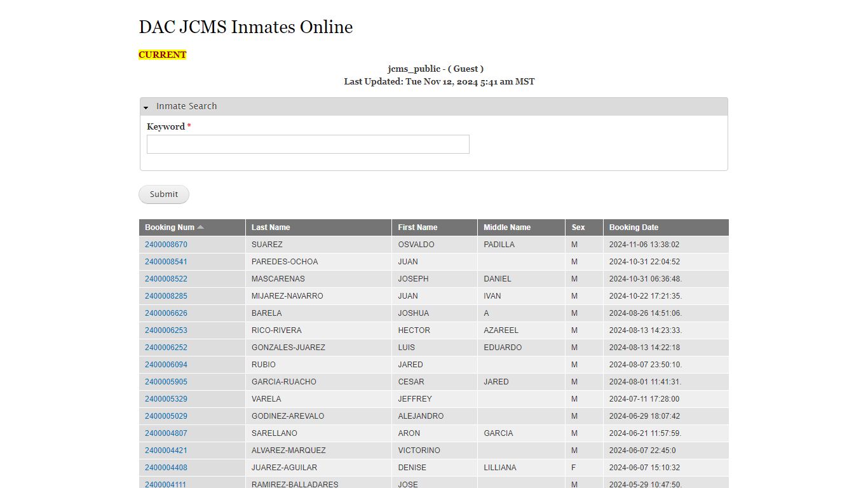Open booking number 2400004807
The width and height of the screenshot is (868, 488).
click(166, 433)
